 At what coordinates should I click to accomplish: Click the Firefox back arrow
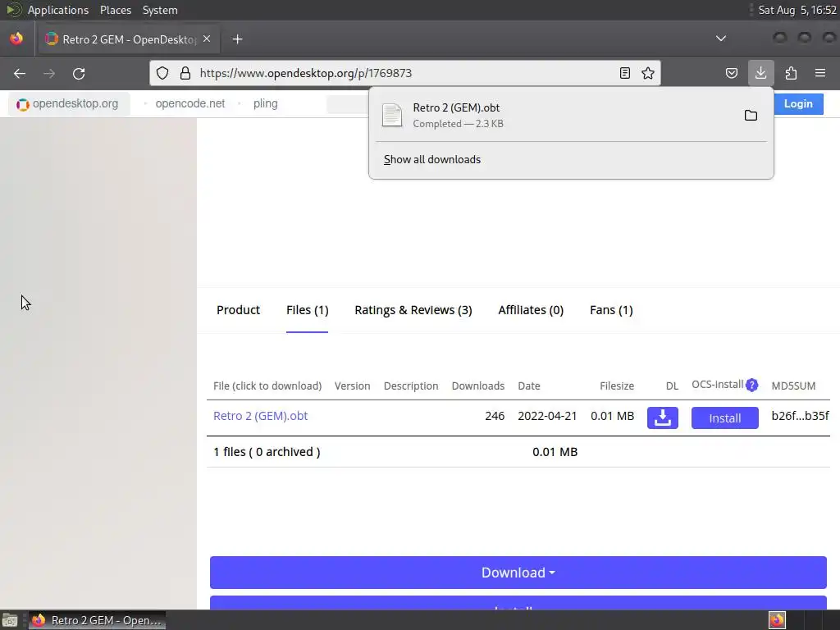[20, 73]
